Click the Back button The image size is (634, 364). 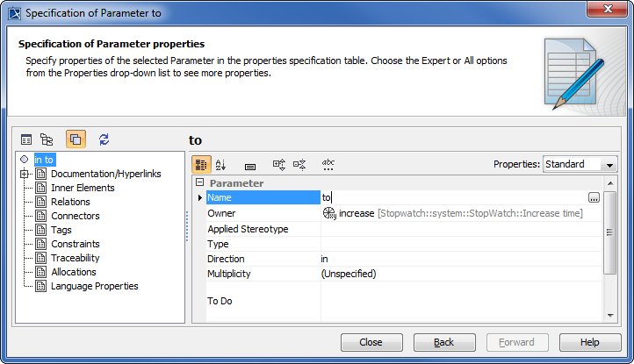point(444,342)
